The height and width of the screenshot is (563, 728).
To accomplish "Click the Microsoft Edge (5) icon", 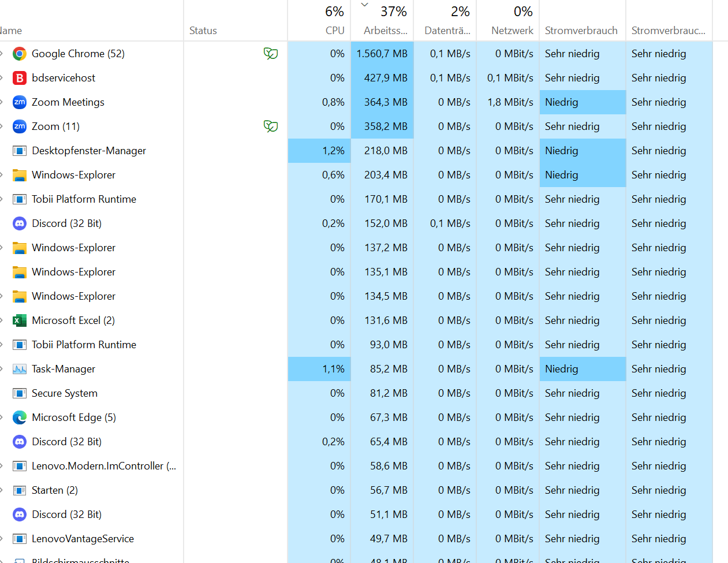I will click(x=20, y=417).
